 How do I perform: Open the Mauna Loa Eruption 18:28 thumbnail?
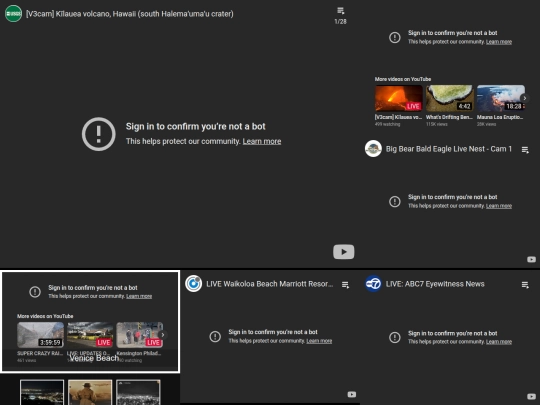[x=501, y=98]
